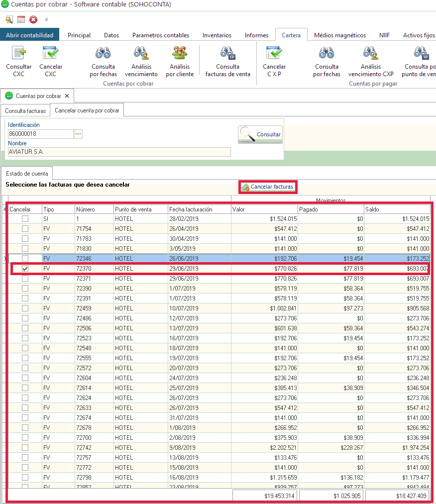Tick the Cancelar checkbox for invoice 72459
This screenshot has height=504, width=436.
pos(25,308)
